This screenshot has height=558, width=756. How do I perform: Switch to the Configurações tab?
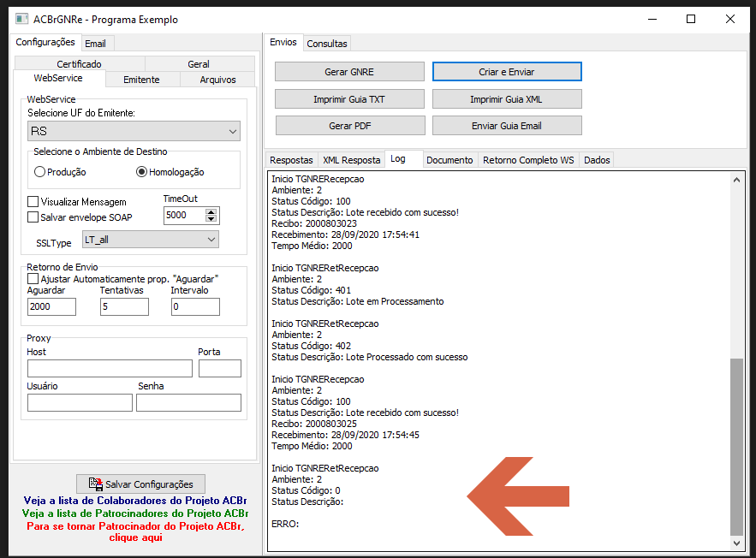point(45,42)
